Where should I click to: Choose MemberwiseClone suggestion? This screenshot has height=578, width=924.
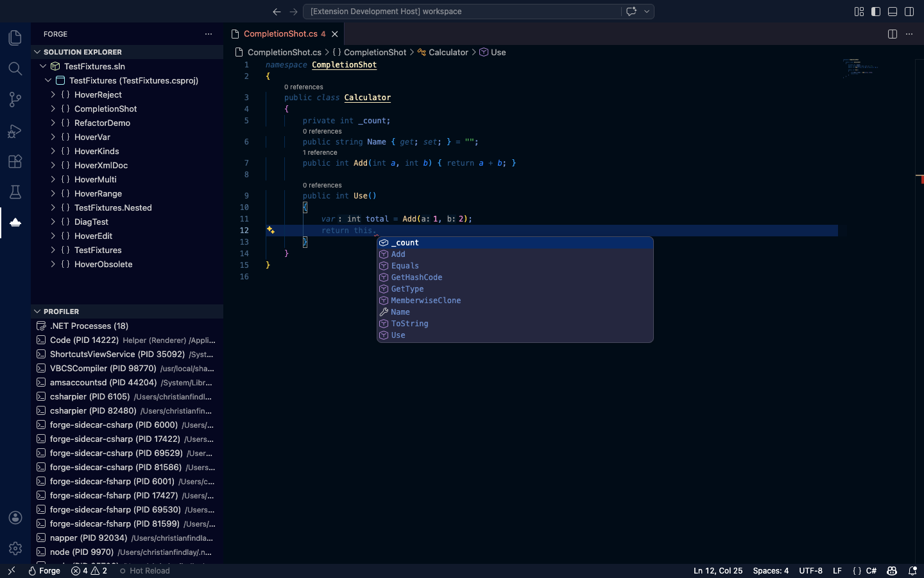tap(515, 301)
